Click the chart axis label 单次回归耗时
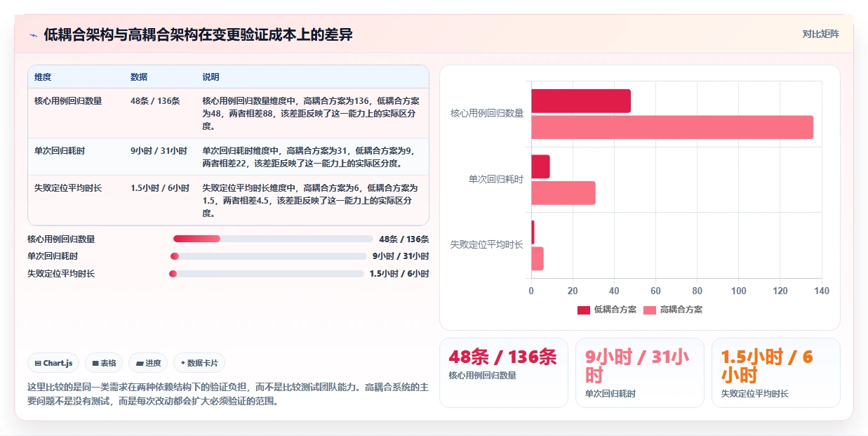 point(496,179)
